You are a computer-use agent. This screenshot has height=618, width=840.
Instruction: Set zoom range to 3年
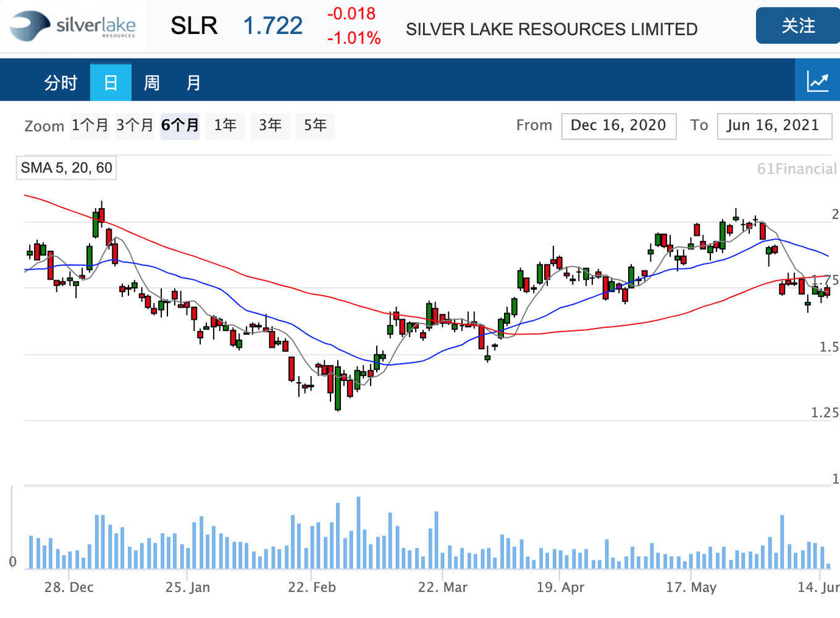click(270, 125)
